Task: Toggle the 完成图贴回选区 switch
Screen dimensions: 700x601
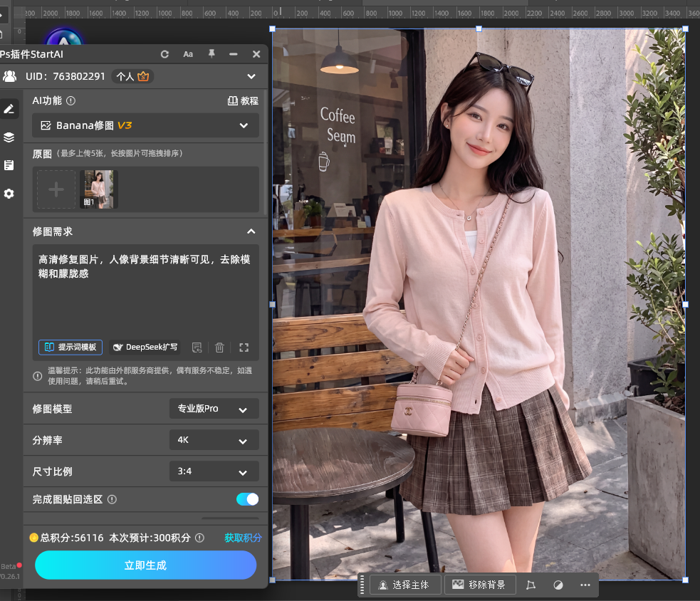Action: tap(247, 499)
